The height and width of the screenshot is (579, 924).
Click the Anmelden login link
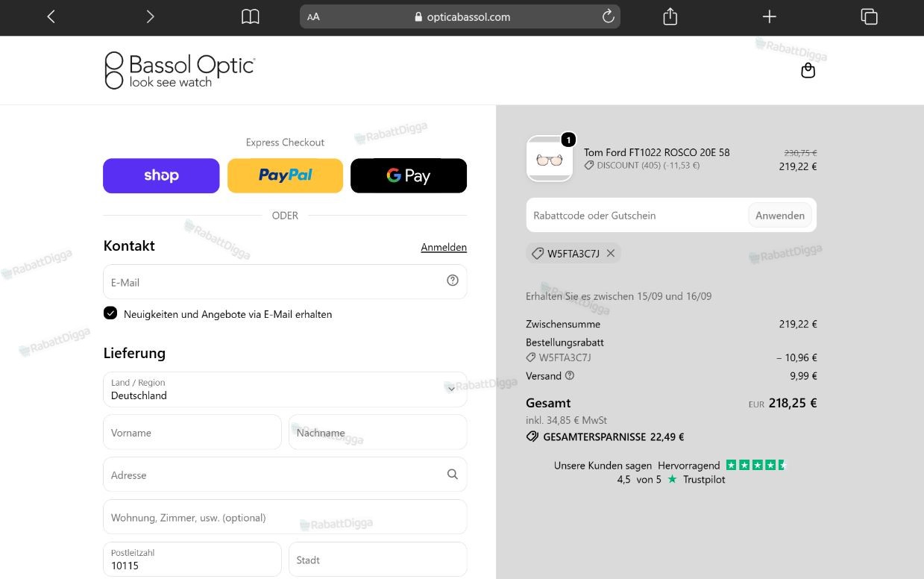[x=444, y=247]
